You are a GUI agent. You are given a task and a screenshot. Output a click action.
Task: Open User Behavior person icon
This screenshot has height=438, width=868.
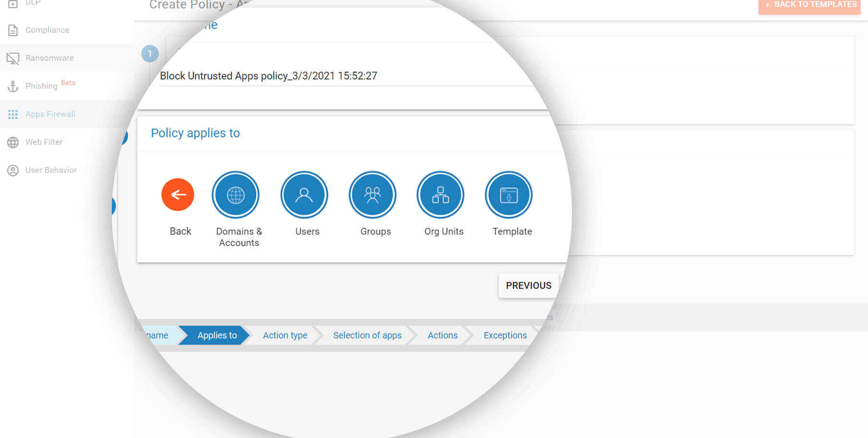point(13,170)
